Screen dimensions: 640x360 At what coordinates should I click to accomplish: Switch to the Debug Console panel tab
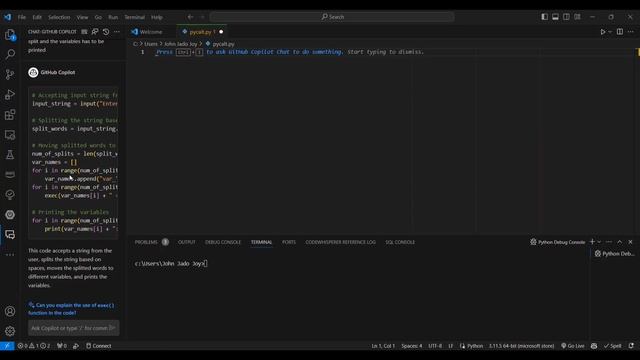point(223,242)
